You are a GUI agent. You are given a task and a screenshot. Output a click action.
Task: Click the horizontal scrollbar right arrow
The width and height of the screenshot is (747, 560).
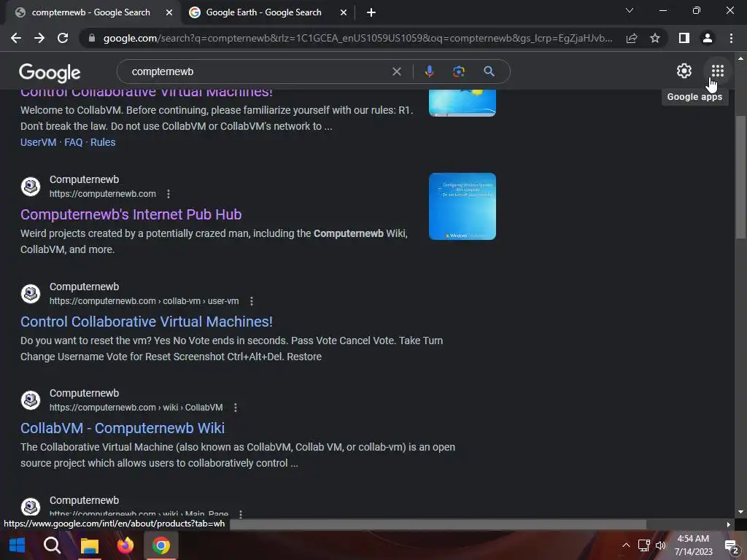(x=728, y=524)
